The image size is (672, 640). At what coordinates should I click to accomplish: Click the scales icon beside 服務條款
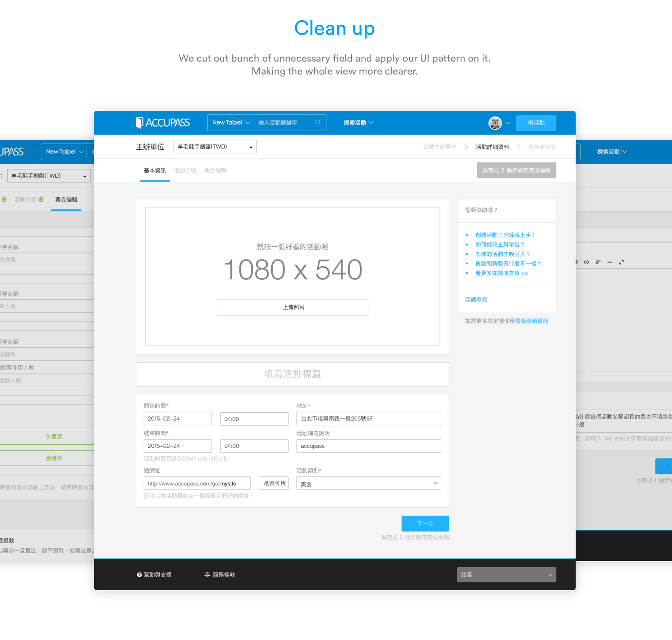point(207,575)
